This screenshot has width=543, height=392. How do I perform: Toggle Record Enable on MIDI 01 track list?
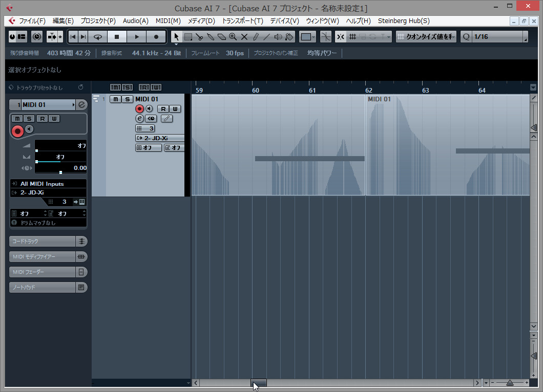139,109
